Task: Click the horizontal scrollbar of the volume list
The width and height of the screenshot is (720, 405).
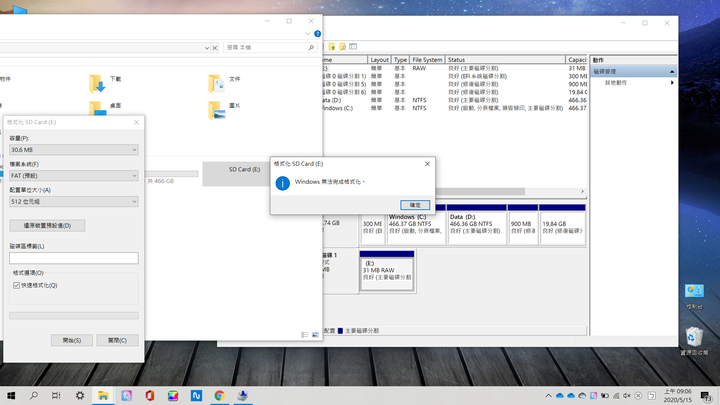Action: click(480, 191)
